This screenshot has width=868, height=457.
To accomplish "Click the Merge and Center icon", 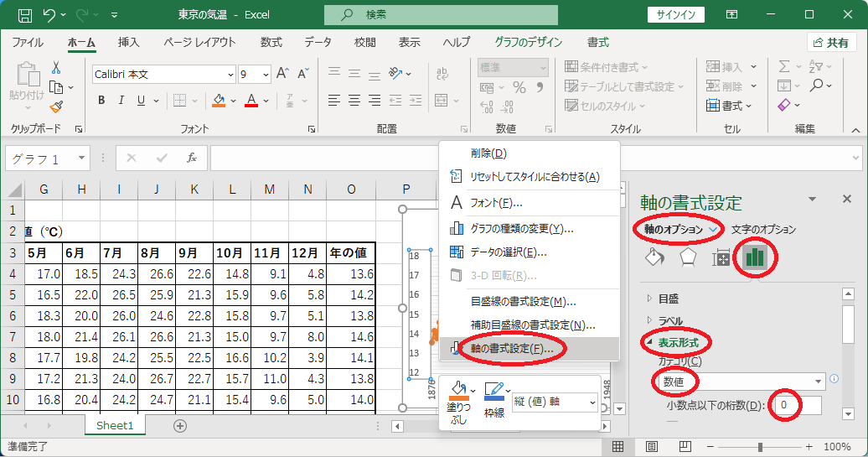I will [x=442, y=101].
